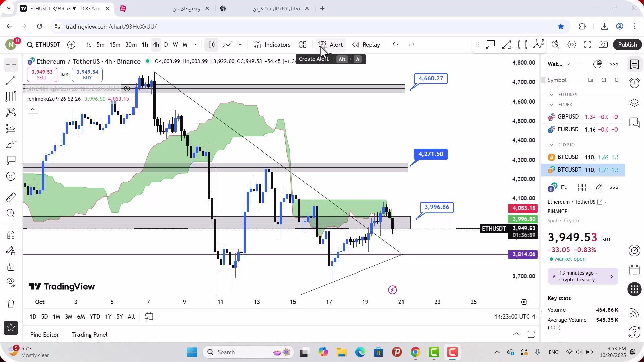Add symbol to compare with plus icon
Image resolution: width=644 pixels, height=362 pixels.
[71, 45]
